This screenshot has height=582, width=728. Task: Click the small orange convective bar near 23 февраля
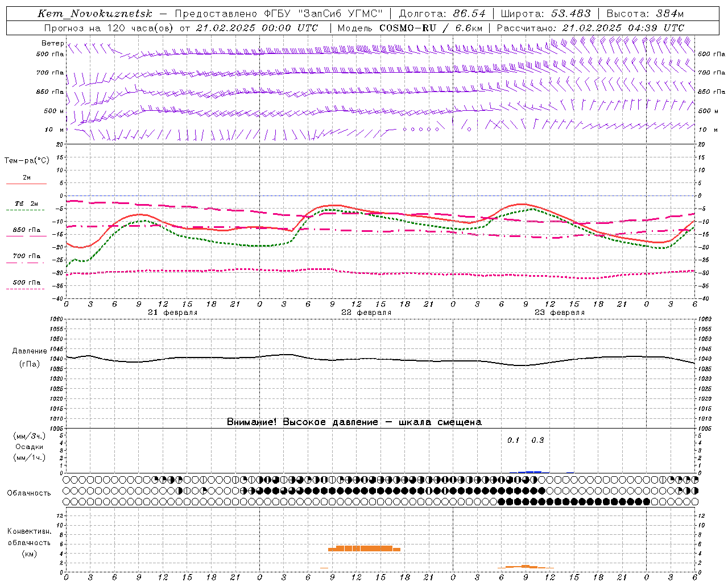pyautogui.click(x=526, y=567)
